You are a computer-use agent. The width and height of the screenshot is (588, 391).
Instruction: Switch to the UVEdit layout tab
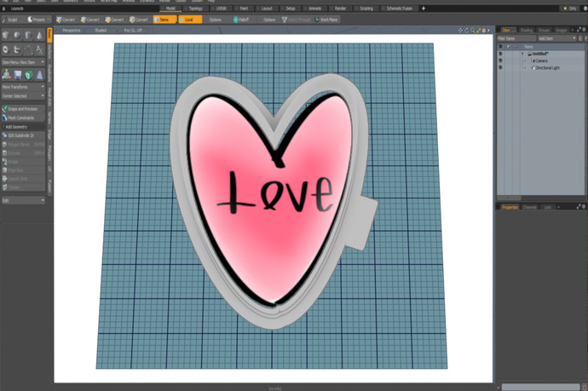tap(221, 9)
